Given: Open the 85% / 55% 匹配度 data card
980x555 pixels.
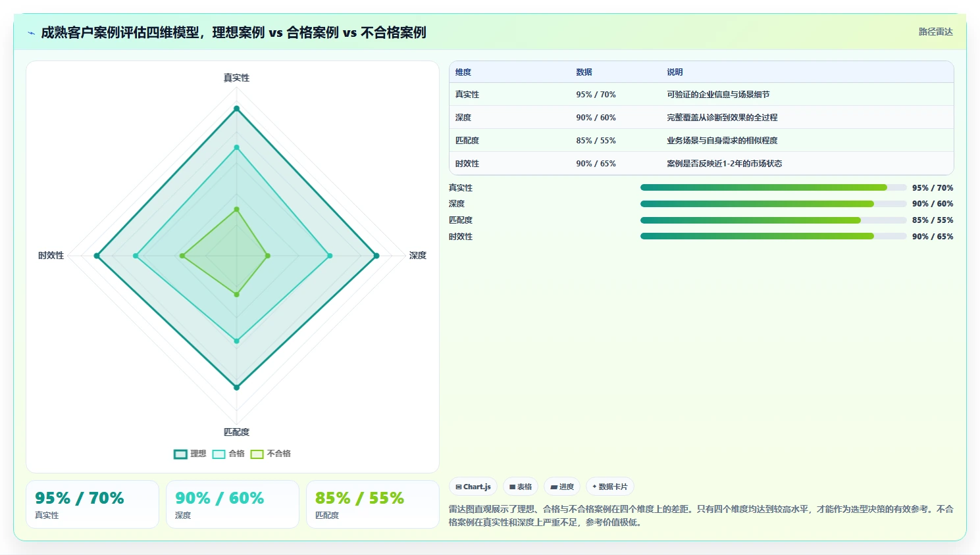Looking at the screenshot, I should [373, 504].
